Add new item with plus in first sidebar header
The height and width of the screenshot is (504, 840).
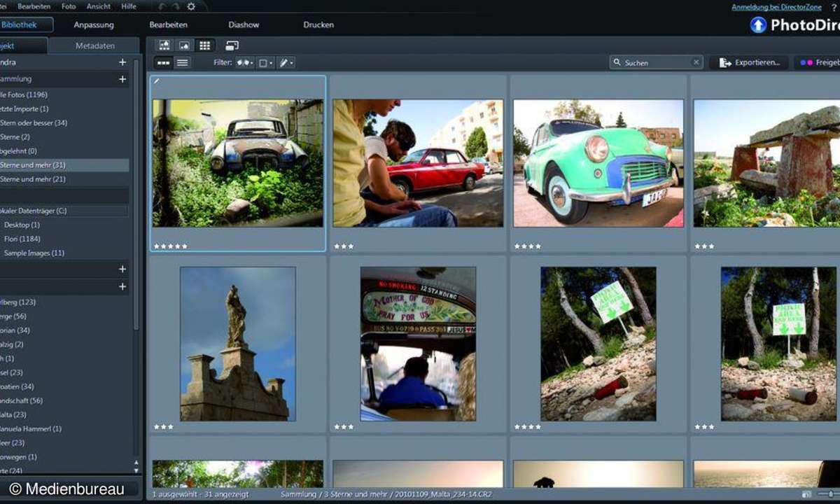click(122, 62)
